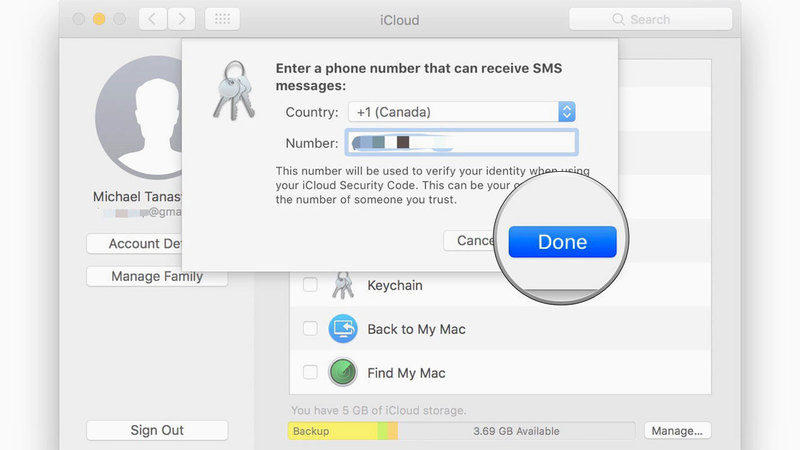The height and width of the screenshot is (450, 800).
Task: Click the keychain keys icon in dialog
Action: coord(233,90)
